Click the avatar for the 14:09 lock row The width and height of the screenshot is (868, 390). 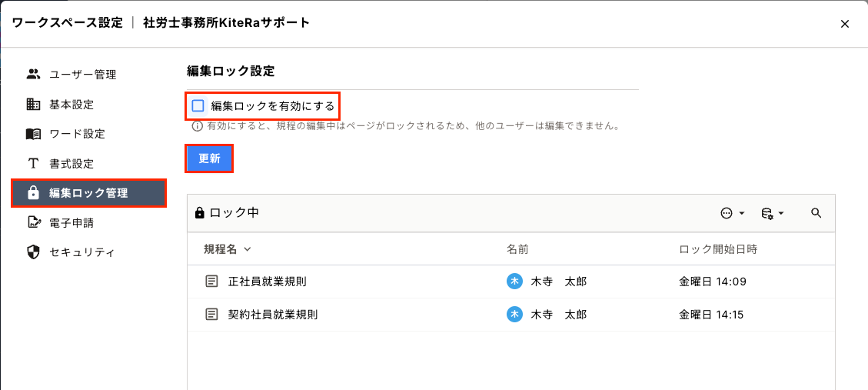click(514, 282)
